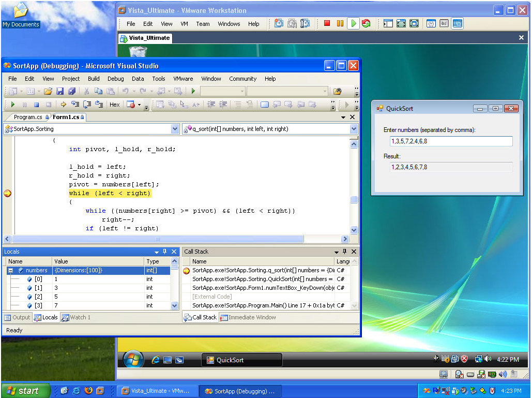Click the VMware orange Suspend button

pyautogui.click(x=340, y=23)
